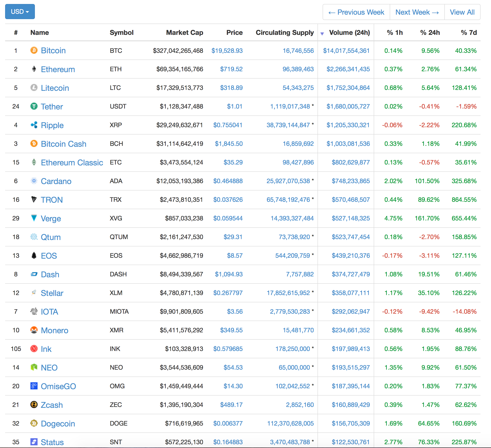Open the Bitcoin name link
491x448 pixels.
click(53, 51)
